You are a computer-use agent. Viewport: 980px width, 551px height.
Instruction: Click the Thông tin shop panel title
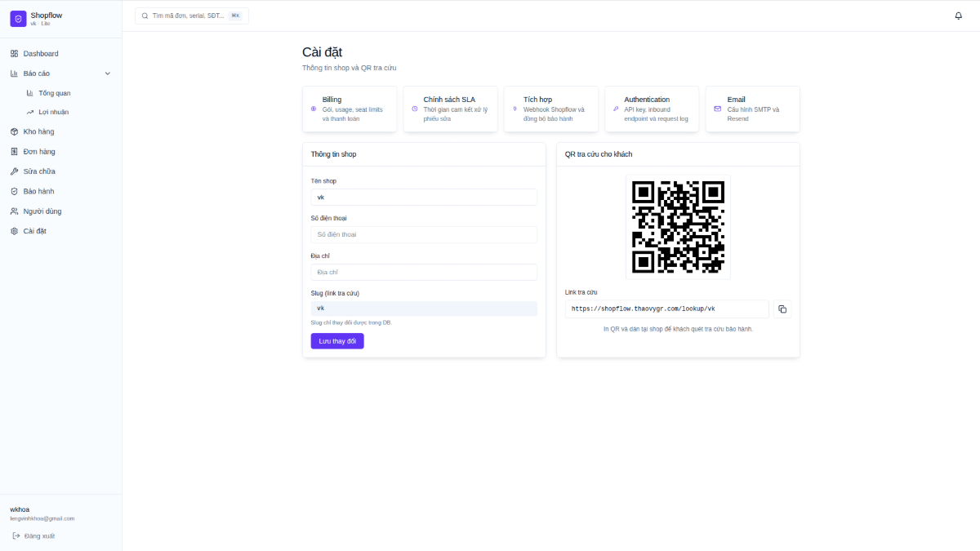tap(333, 154)
